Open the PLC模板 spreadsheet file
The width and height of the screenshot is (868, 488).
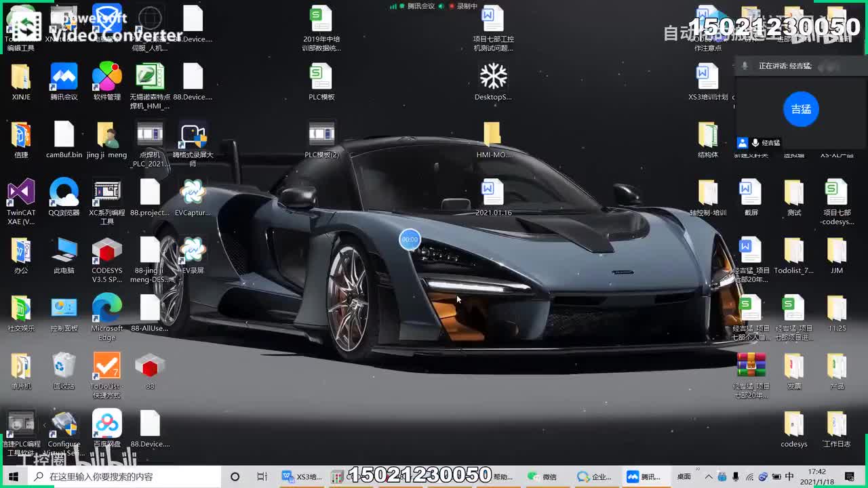321,81
